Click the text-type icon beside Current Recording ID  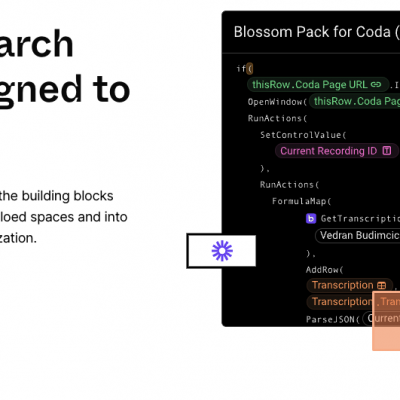coord(387,151)
